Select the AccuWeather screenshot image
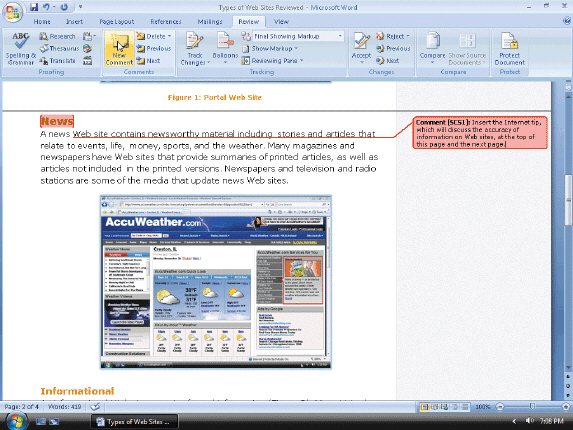This screenshot has width=573, height=430. point(216,282)
